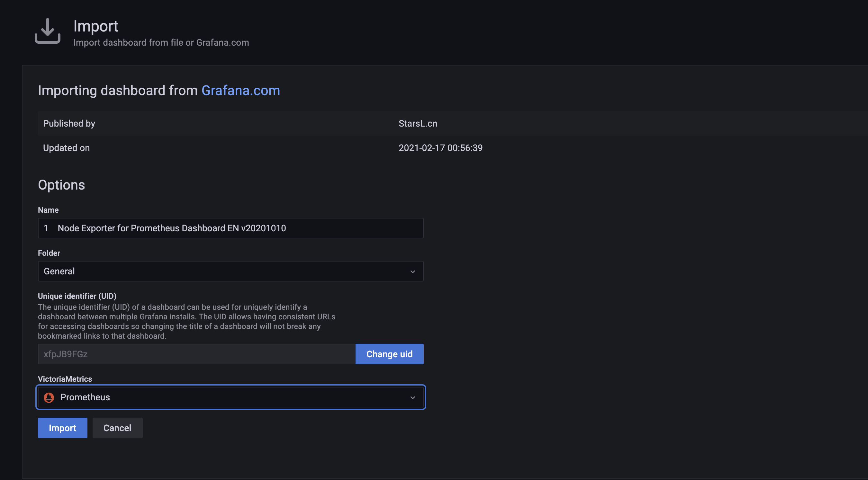Expand the Folder chevron arrow
Screen dimensions: 868x480
[412, 271]
